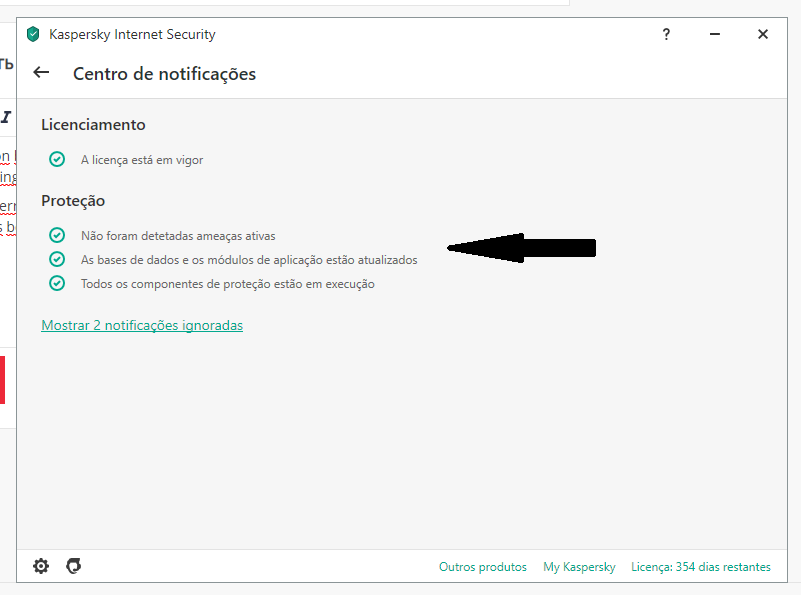
Task: Click the check icon beside 'Não foram detetadas ameaças ativas'
Action: pyautogui.click(x=57, y=235)
